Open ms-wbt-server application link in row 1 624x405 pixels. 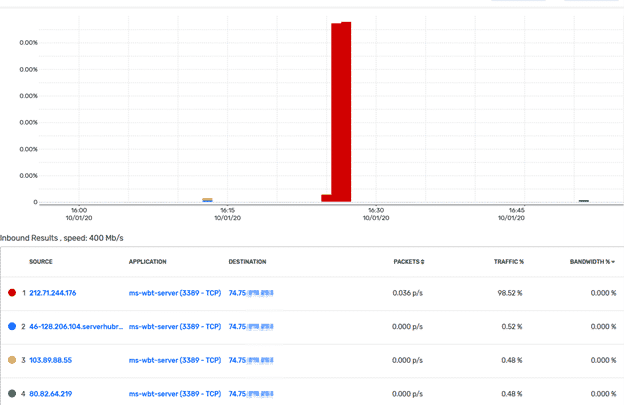coord(175,293)
